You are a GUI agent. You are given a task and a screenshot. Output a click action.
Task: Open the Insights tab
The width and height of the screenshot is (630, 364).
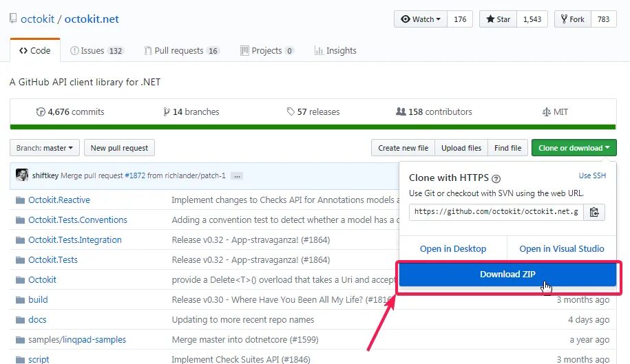335,50
